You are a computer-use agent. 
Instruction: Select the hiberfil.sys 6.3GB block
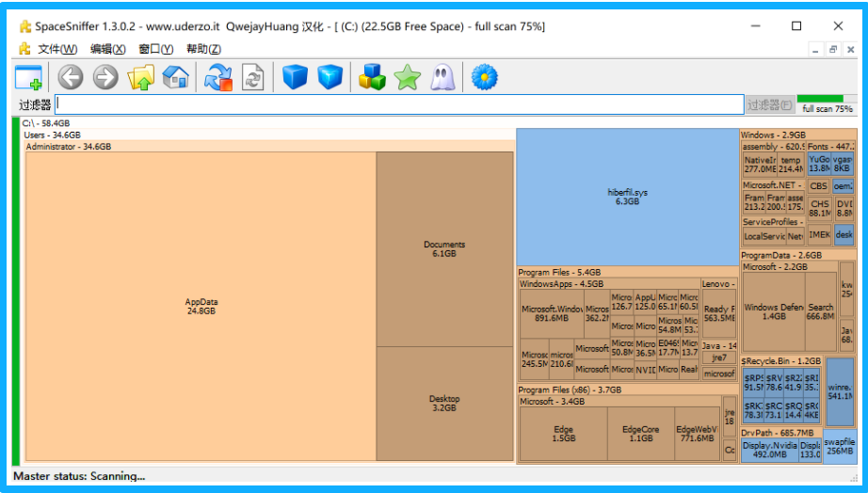627,197
